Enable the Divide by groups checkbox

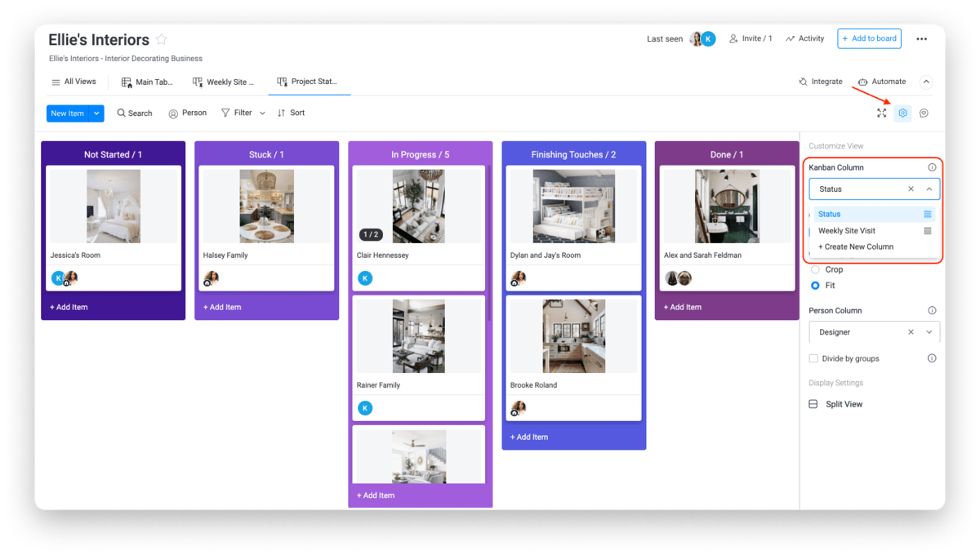click(813, 358)
